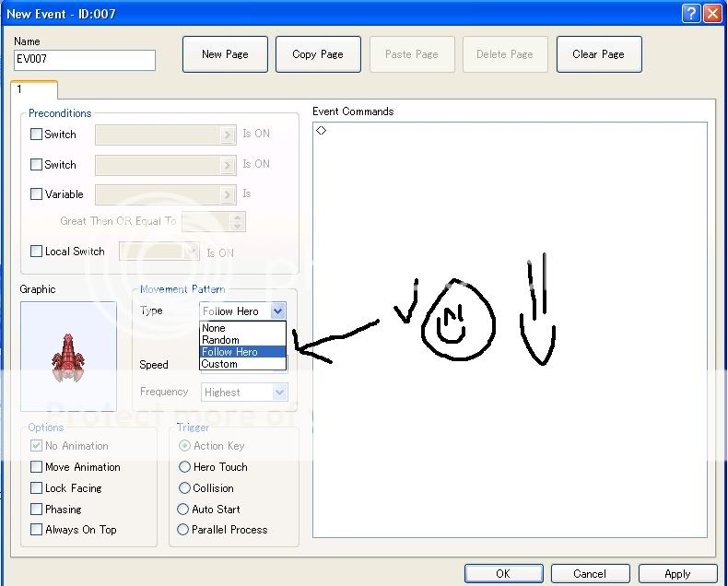Viewport: 728px width, 586px height.
Task: Click the Clear Page button
Action: (x=599, y=54)
